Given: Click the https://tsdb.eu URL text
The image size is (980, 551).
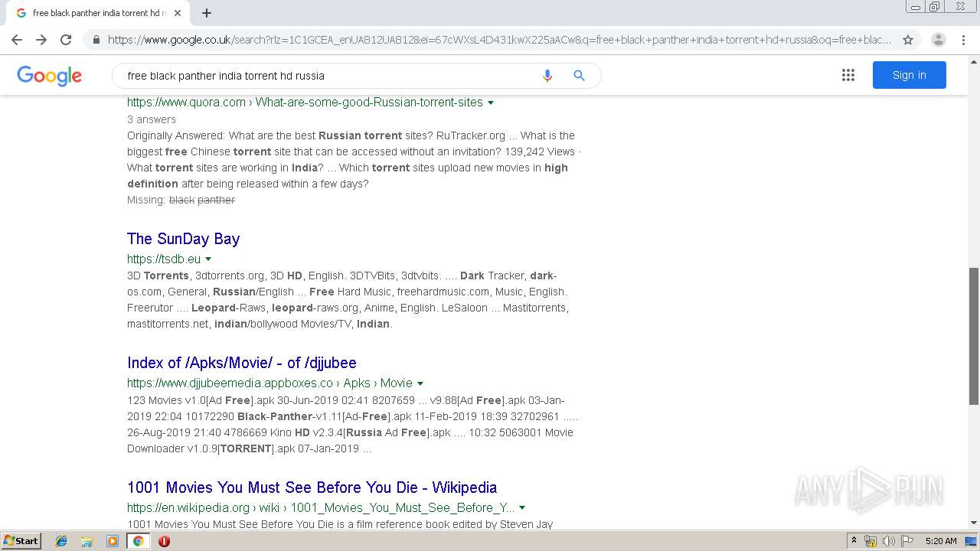Looking at the screenshot, I should coord(164,259).
